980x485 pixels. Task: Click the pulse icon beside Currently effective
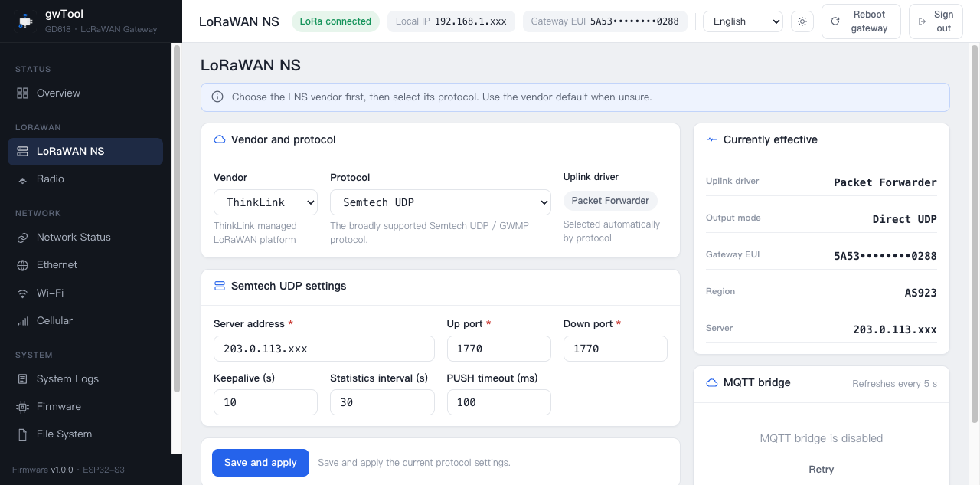712,139
